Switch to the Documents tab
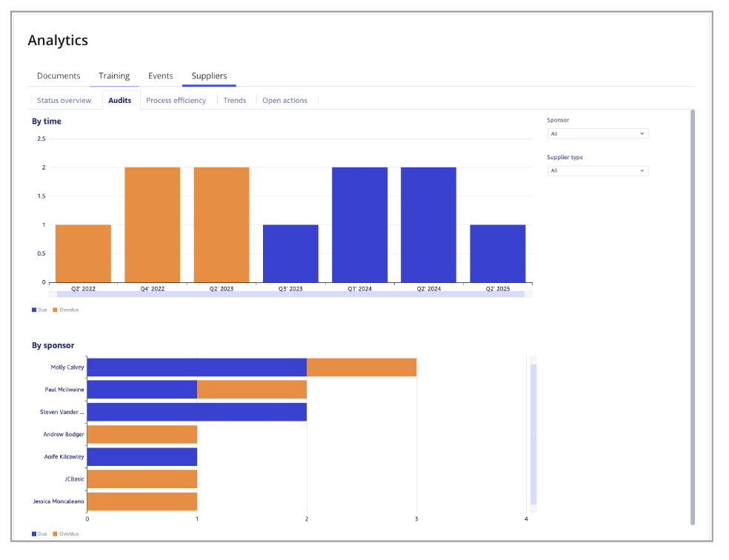729x560 pixels. click(x=59, y=76)
